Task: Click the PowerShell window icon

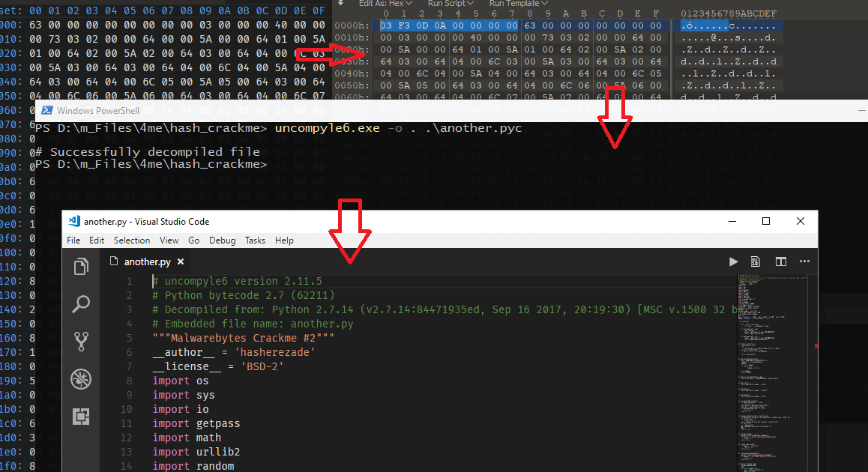Action: pyautogui.click(x=47, y=111)
